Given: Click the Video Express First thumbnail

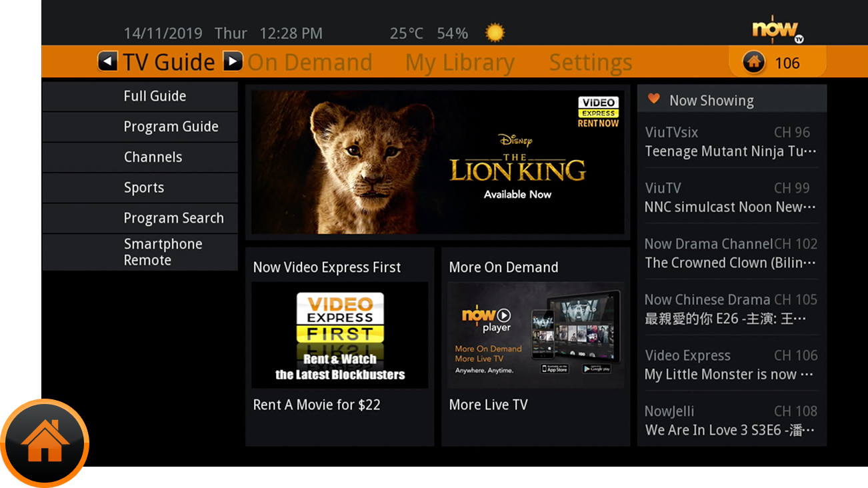Looking at the screenshot, I should (x=340, y=335).
